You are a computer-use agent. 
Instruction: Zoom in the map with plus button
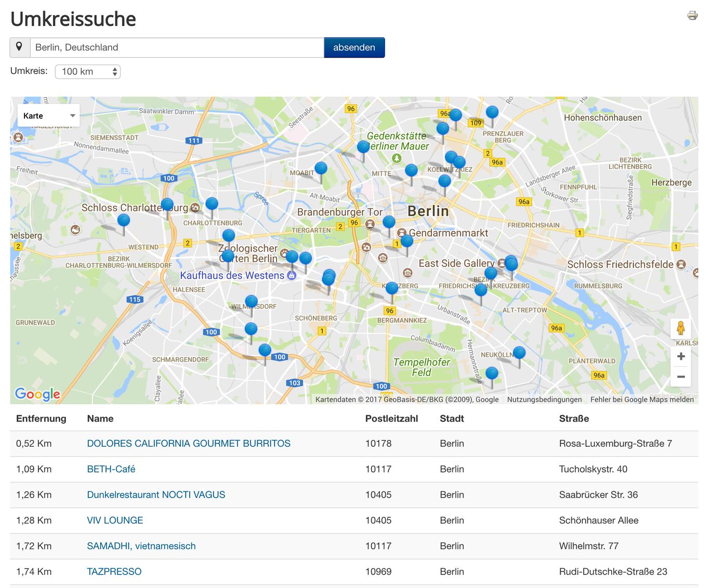681,356
